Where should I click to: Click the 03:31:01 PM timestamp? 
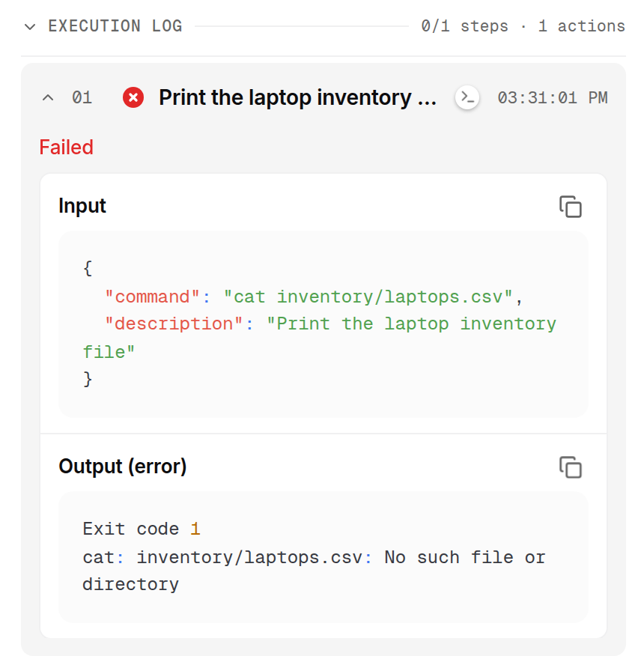[x=553, y=98]
